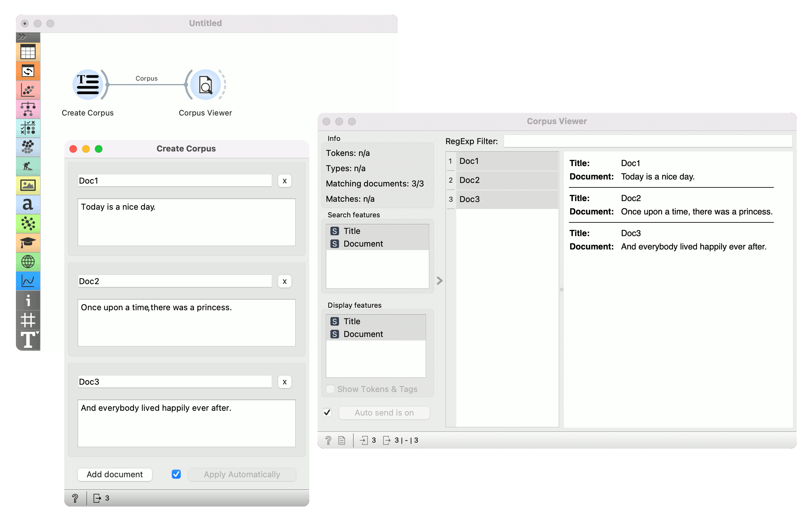This screenshot has width=812, height=518.
Task: Open the Time Series chart category icon
Action: point(28,281)
